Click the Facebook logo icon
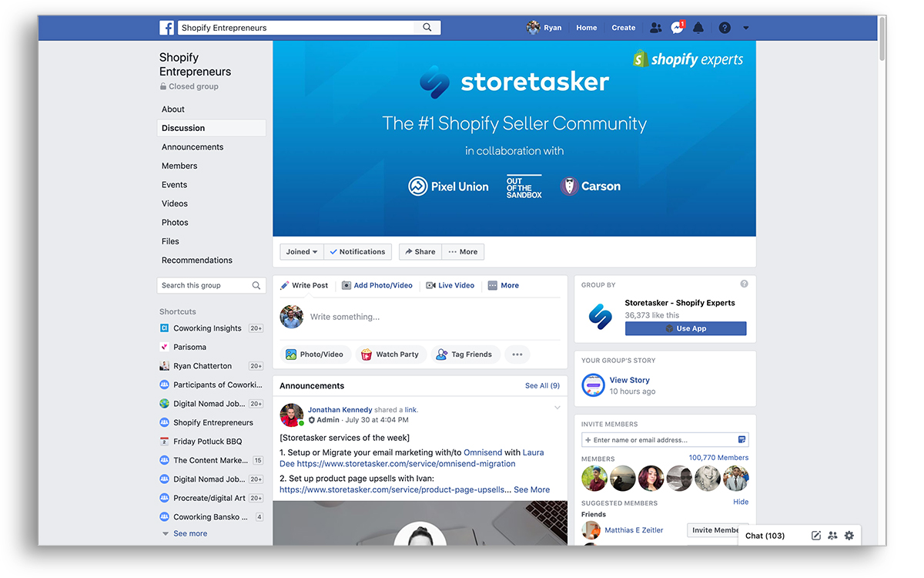This screenshot has height=578, width=924. click(x=166, y=28)
